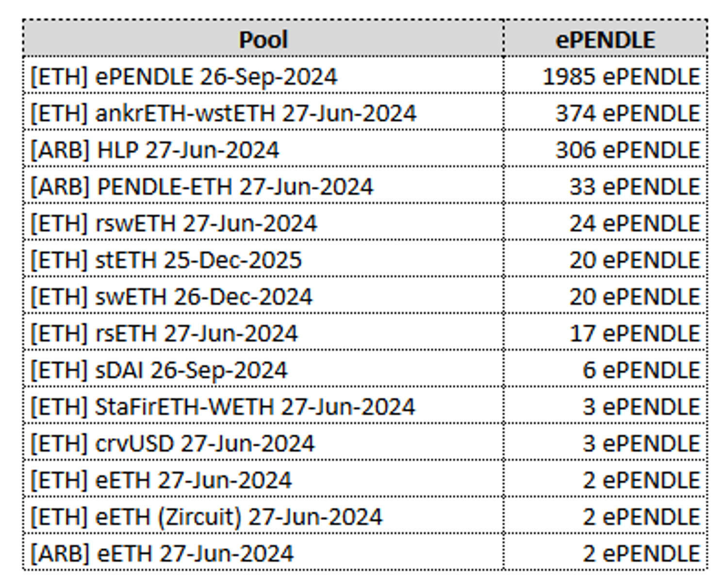Viewport: 728px width, 587px height.
Task: Select the ankrETH-wstETH 27-Jun-2024 pool cell
Action: tap(223, 114)
